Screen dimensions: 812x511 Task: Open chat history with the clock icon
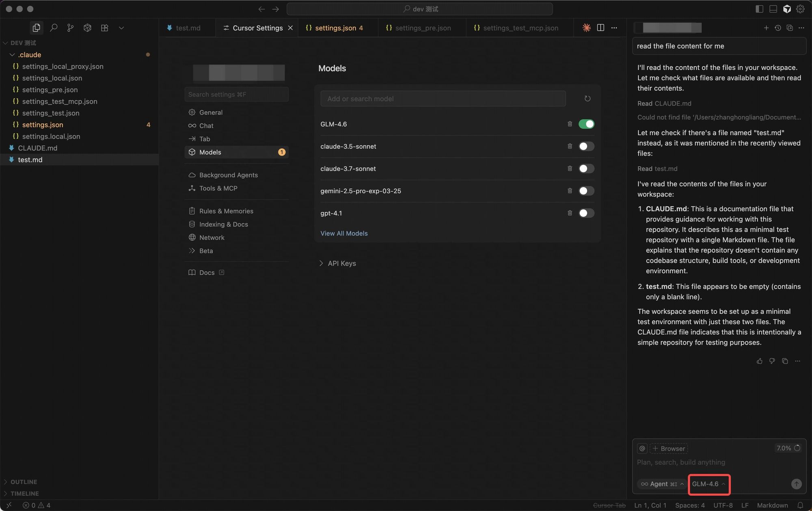777,28
